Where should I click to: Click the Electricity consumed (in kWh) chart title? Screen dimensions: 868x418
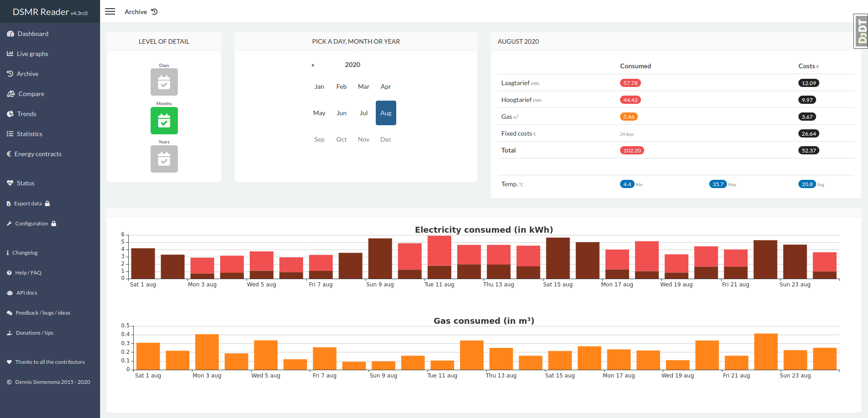tap(484, 229)
